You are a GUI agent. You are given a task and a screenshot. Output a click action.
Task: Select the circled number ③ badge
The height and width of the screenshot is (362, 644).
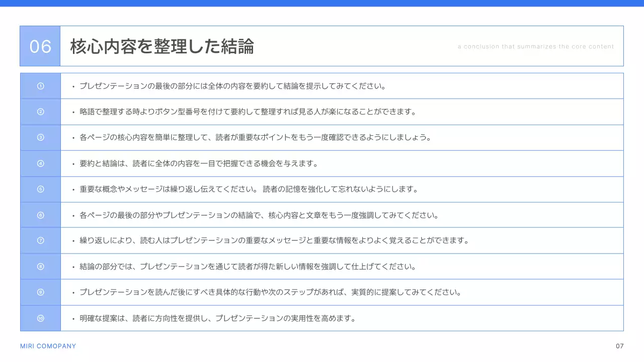point(40,137)
